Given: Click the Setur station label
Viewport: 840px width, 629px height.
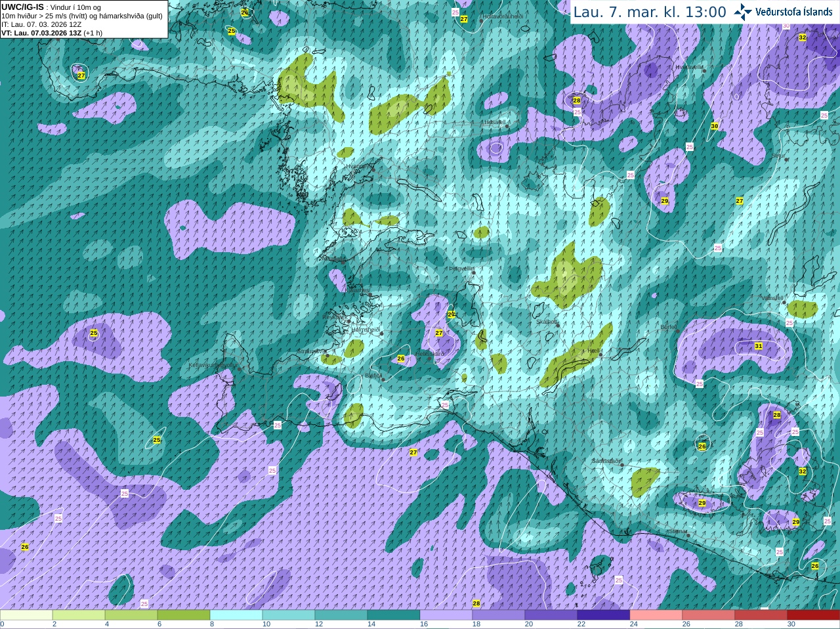Looking at the screenshot, I should [778, 156].
